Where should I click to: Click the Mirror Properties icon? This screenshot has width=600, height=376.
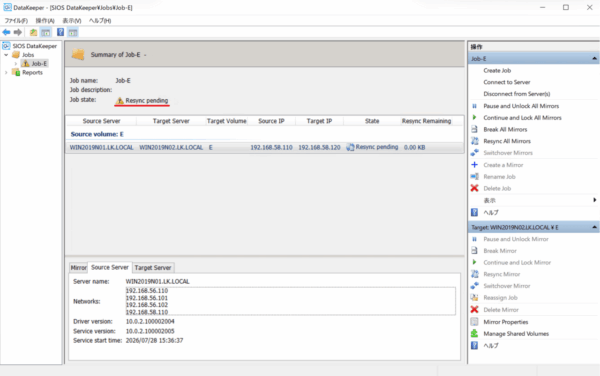(x=474, y=322)
